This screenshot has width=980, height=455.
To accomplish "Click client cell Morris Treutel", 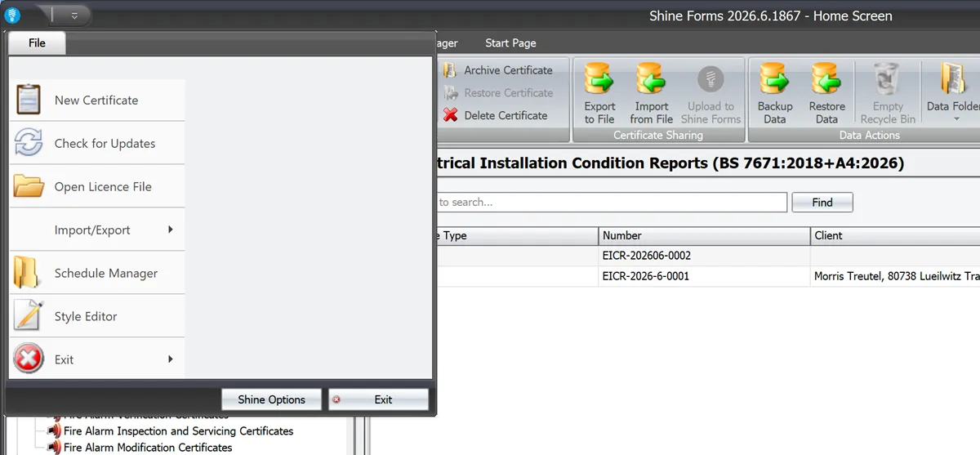I will point(897,276).
